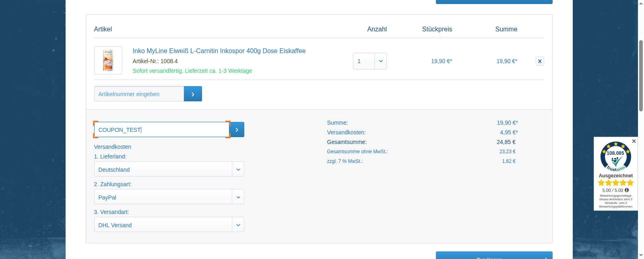
Task: Click into the COUPON_TEST coupon field
Action: [x=162, y=129]
